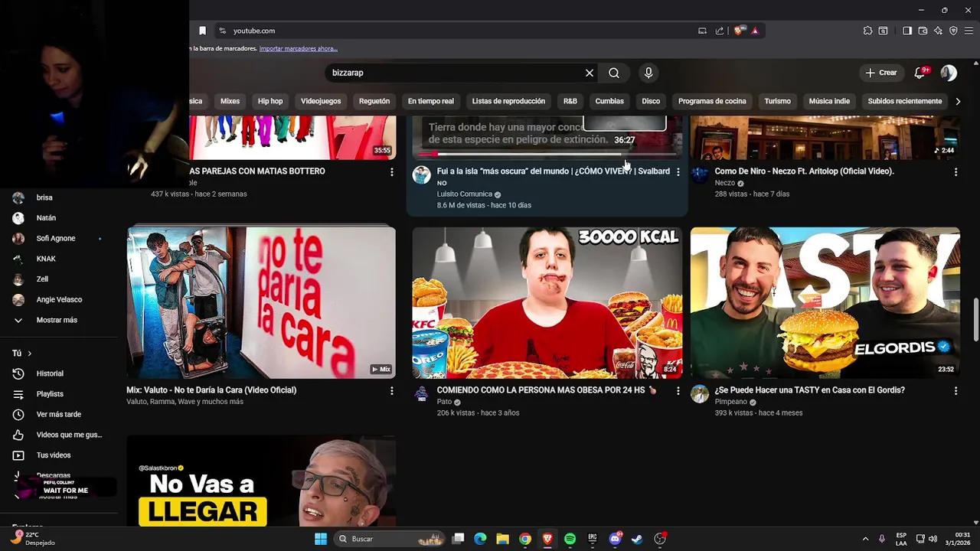Seek on the Svalbard preview progress bar
Image resolution: width=980 pixels, height=551 pixels.
547,154
